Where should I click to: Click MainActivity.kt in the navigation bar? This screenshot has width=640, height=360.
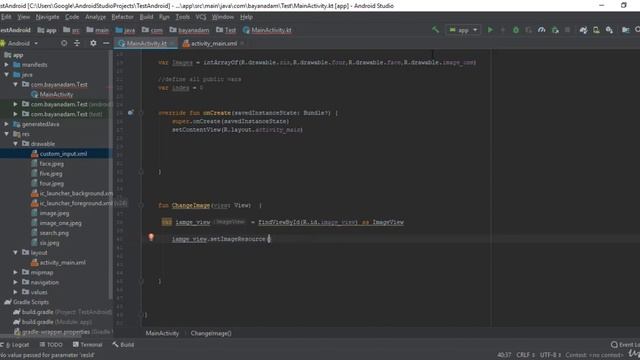pos(267,30)
